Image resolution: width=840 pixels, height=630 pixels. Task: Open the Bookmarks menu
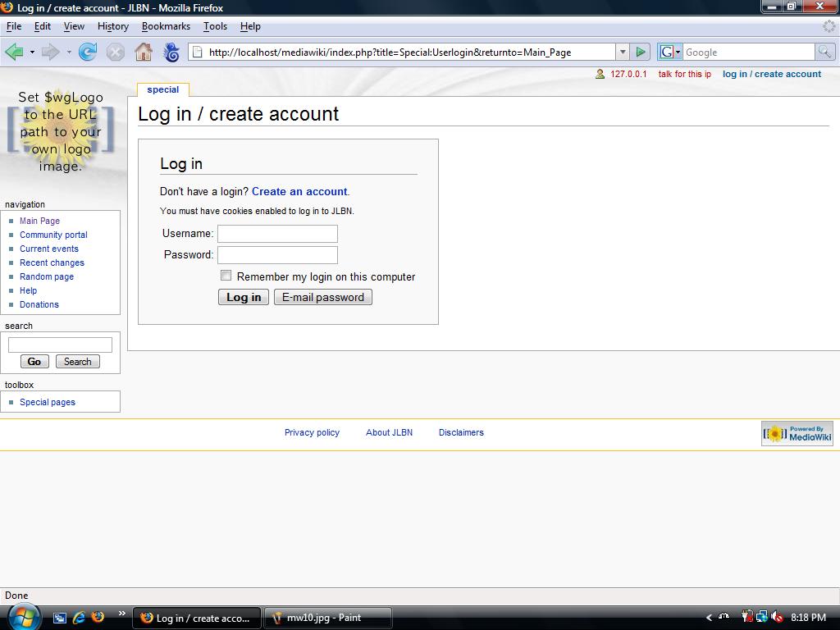166,26
